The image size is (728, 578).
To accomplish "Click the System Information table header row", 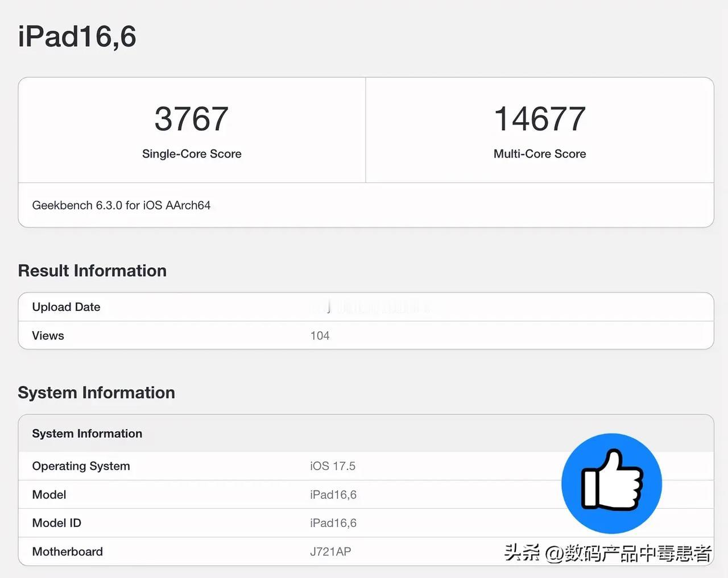I will click(x=366, y=434).
